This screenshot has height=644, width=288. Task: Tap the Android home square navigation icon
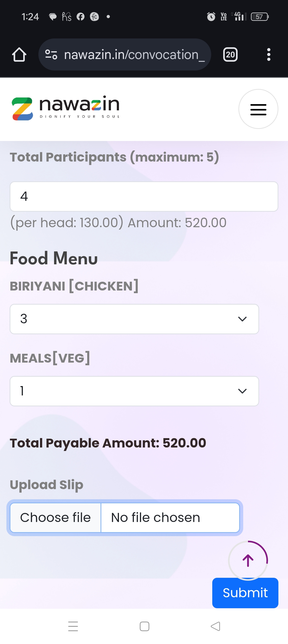144,626
